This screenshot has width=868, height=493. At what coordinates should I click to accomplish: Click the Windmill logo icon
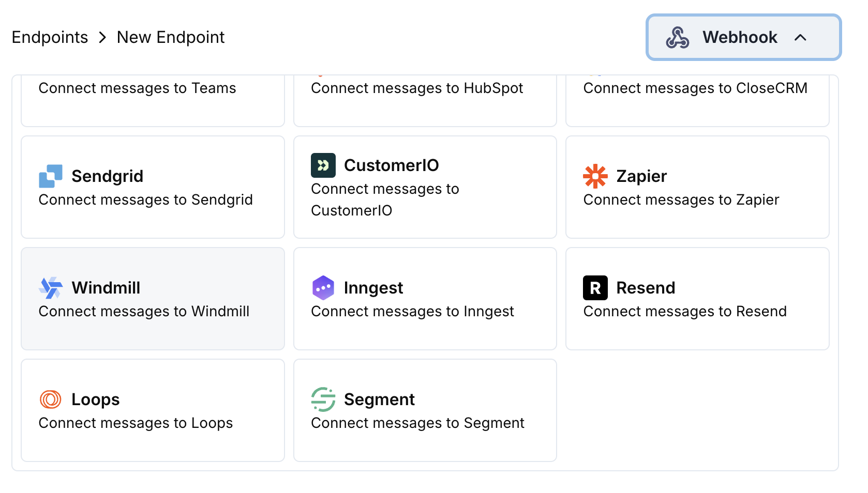50,288
